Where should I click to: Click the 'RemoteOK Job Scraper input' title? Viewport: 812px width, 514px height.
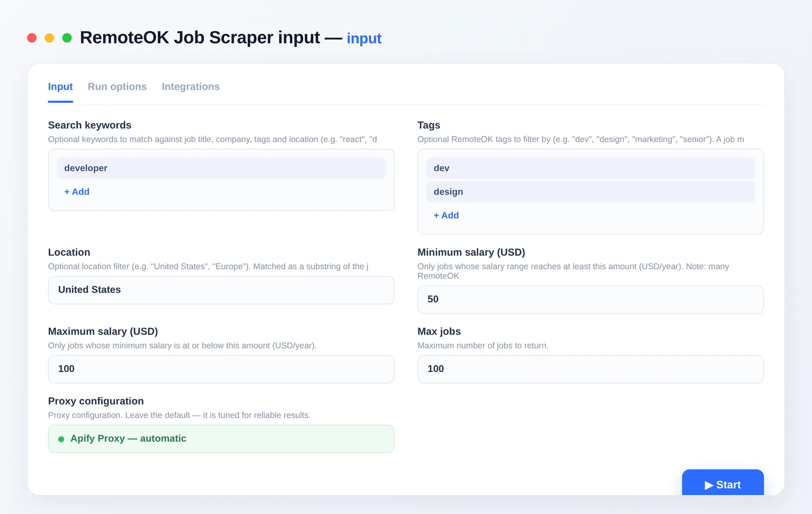tap(200, 37)
